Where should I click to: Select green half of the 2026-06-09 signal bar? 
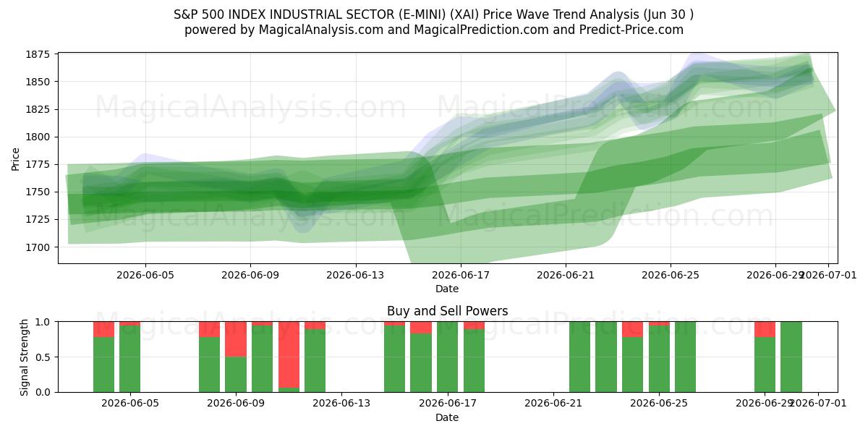pyautogui.click(x=236, y=374)
